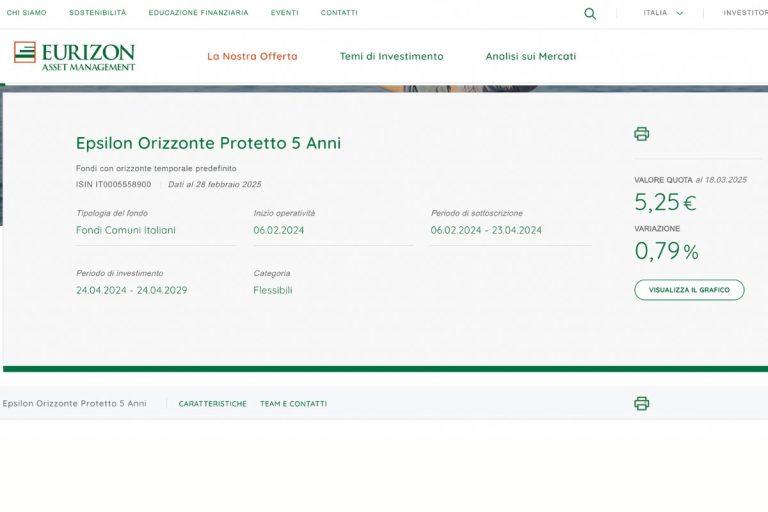Viewport: 768px width, 512px height.
Task: Open the Investitori selector at top right
Action: point(745,13)
